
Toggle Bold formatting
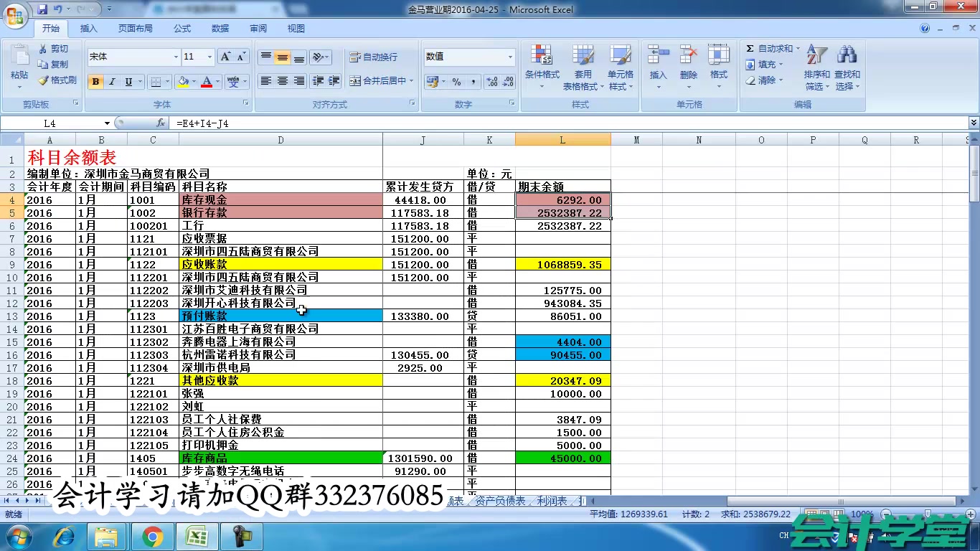point(96,81)
